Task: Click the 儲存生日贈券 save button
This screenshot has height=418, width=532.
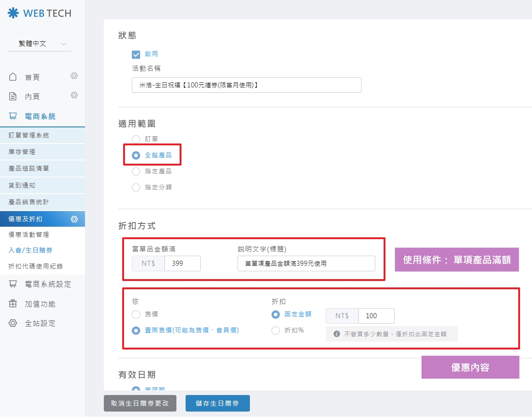Action: pos(217,403)
